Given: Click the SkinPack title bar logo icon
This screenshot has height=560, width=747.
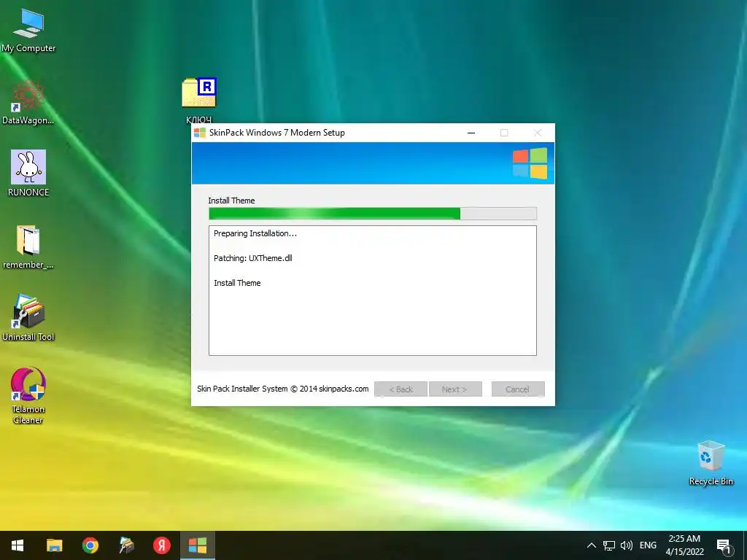Looking at the screenshot, I should tap(200, 133).
